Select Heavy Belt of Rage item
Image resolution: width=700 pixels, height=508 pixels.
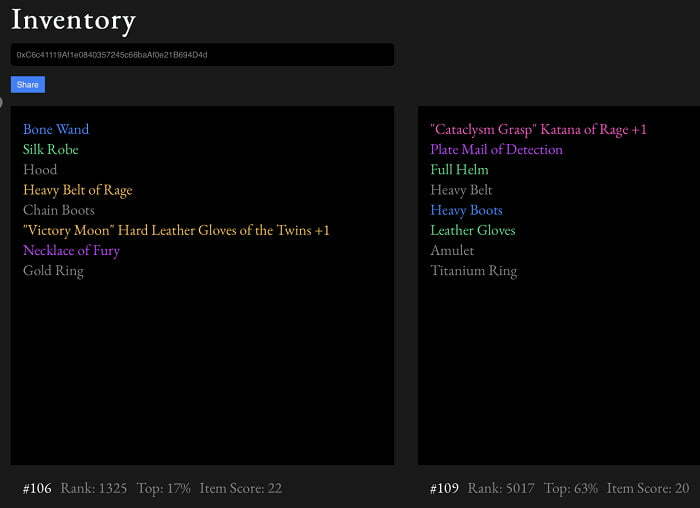click(78, 190)
